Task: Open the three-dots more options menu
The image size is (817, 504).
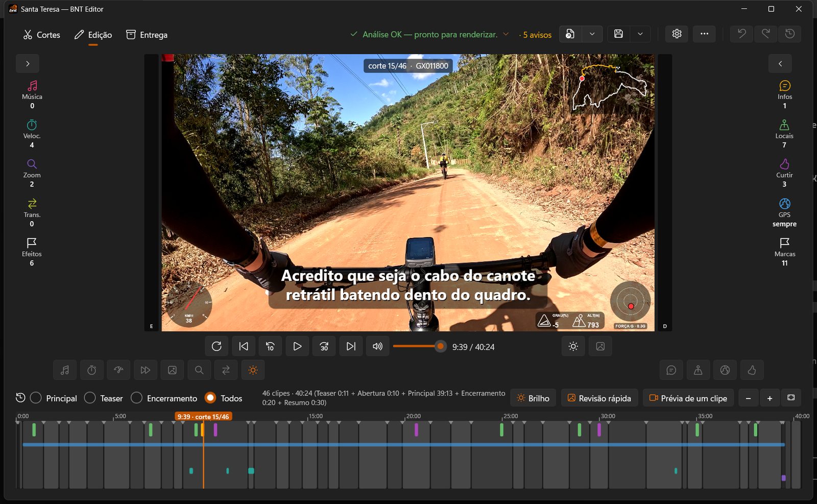Action: point(704,34)
